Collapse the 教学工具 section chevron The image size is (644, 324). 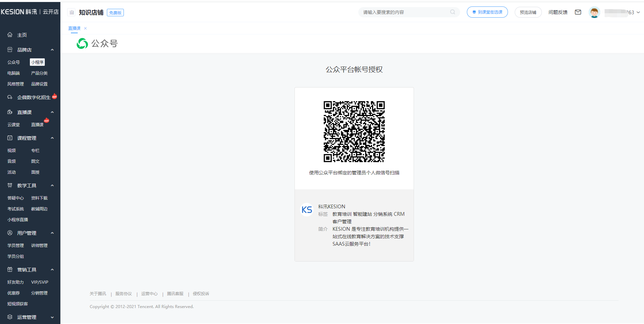[52, 186]
